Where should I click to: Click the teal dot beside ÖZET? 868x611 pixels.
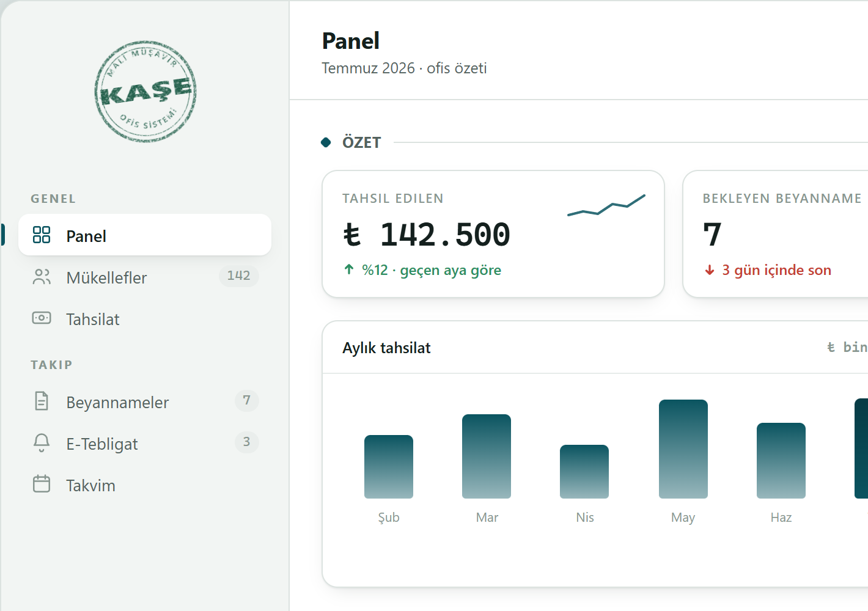[326, 142]
